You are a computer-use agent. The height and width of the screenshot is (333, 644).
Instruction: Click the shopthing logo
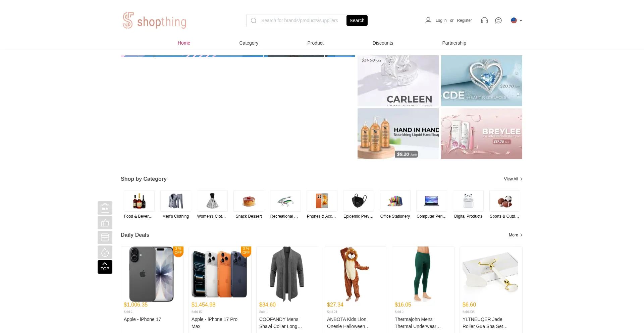click(154, 20)
